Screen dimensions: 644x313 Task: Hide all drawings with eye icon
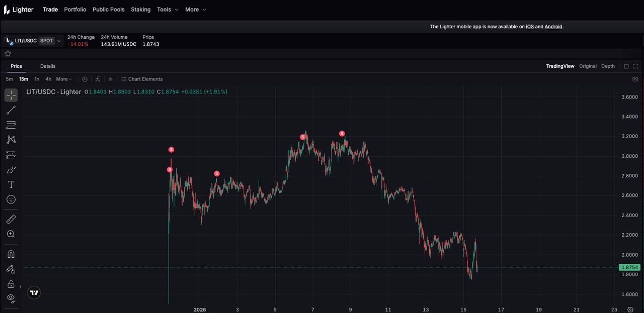tap(11, 298)
